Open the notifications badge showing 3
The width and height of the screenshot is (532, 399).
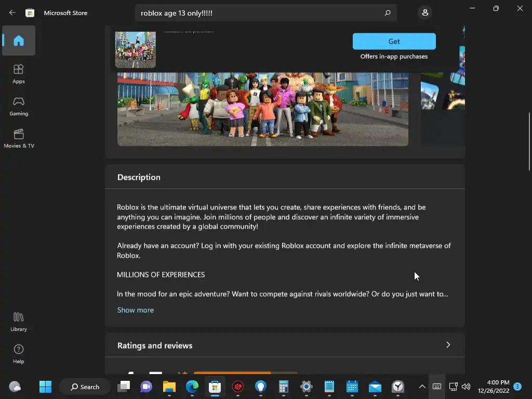point(517,387)
